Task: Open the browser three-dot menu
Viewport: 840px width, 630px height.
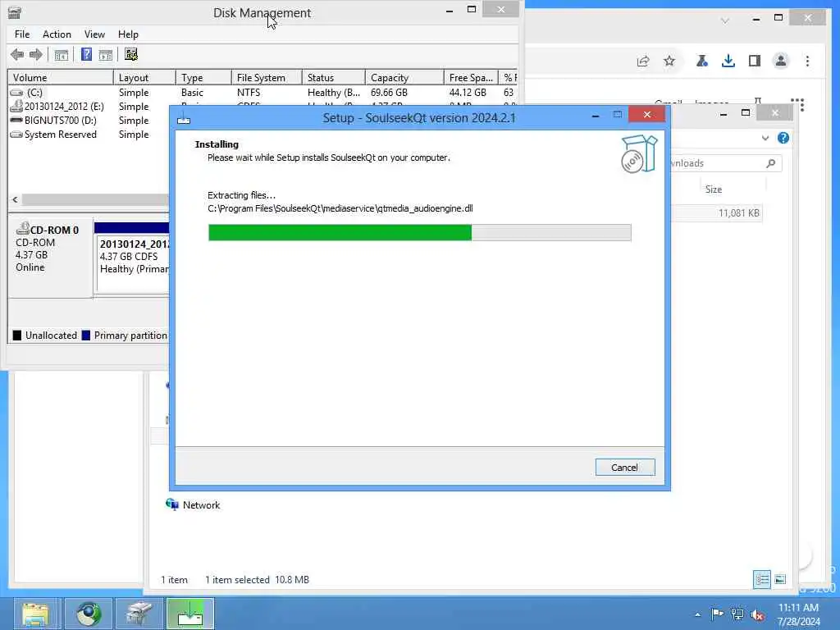Action: [x=807, y=61]
